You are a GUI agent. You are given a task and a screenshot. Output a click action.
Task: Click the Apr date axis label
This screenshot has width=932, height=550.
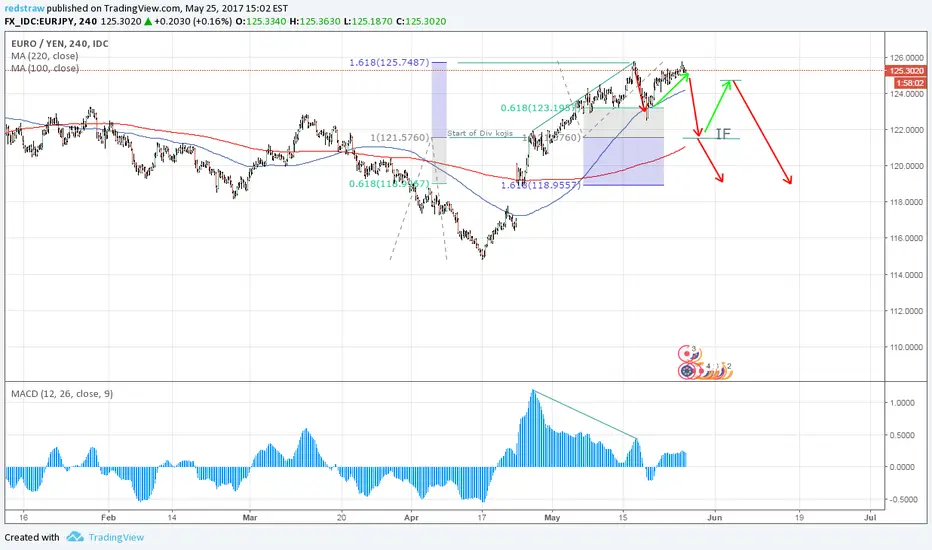coord(411,517)
